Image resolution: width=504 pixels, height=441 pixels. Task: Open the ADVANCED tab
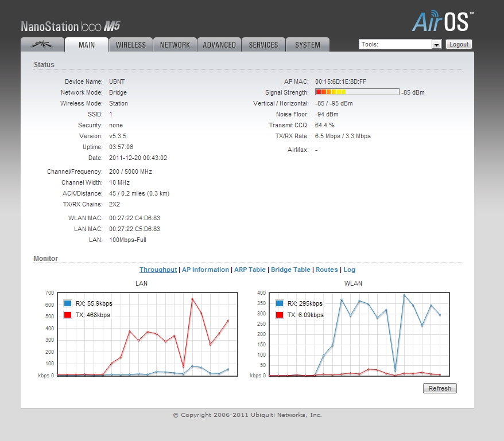click(x=219, y=45)
